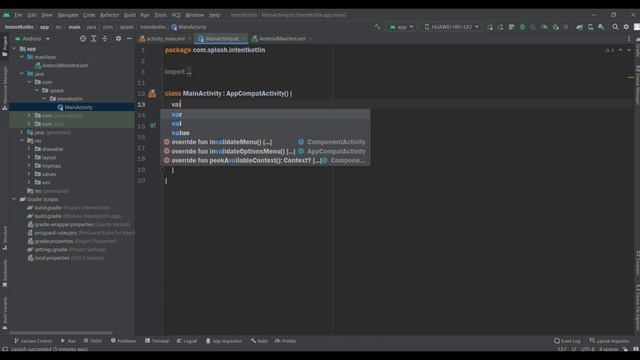The width and height of the screenshot is (640, 360).
Task: Open the Navigate menu
Action: (68, 15)
